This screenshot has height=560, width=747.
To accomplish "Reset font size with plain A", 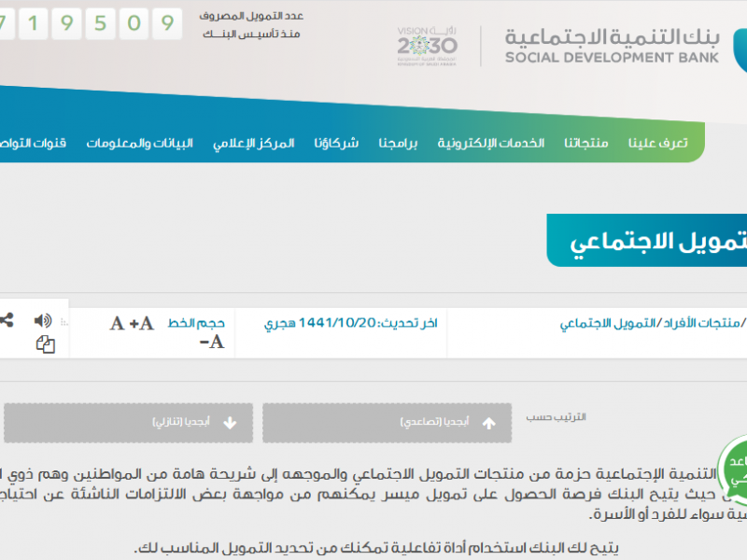I will click(x=117, y=324).
